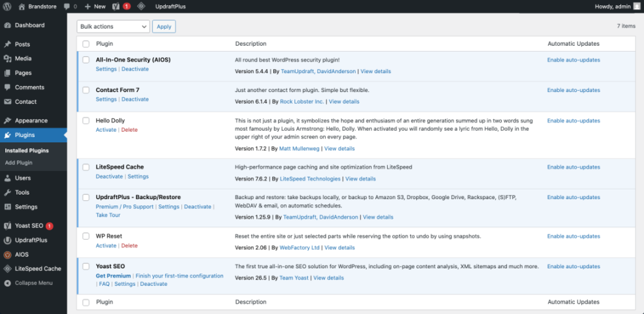The image size is (644, 314).
Task: Open the comments bubble icon in admin bar
Action: tap(67, 6)
